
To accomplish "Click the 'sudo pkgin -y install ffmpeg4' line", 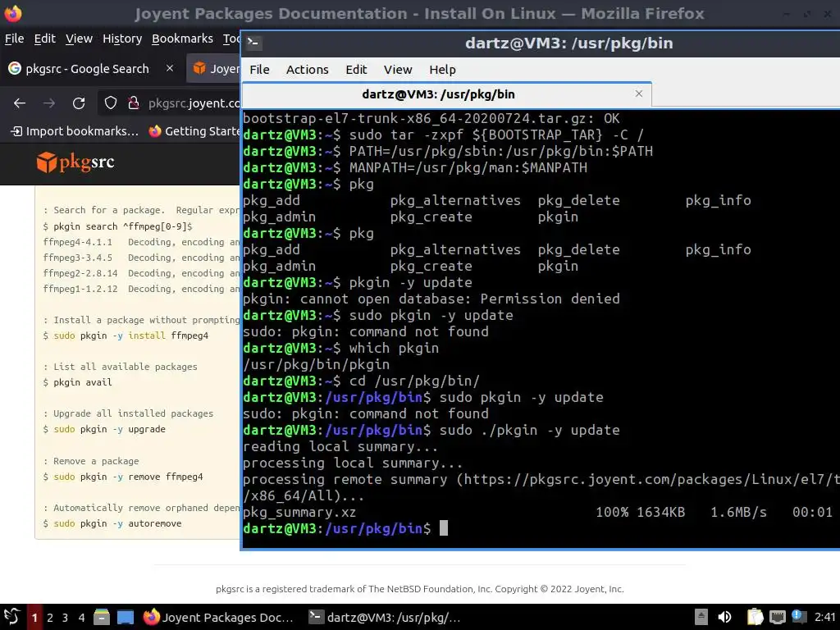I will point(126,336).
